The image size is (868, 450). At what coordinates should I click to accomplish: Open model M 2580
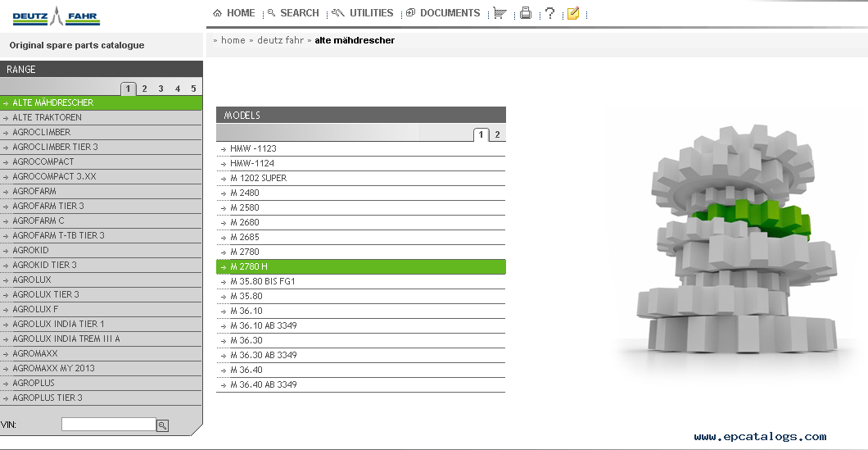[361, 207]
